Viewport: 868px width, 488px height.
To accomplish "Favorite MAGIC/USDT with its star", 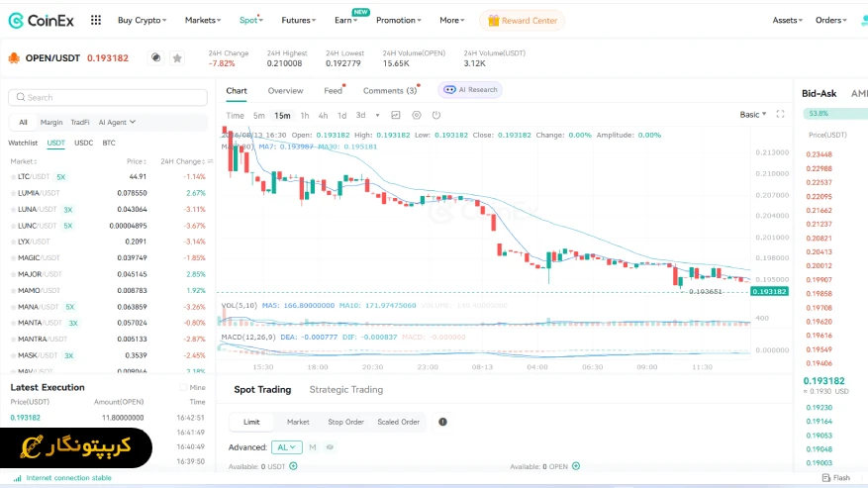I will coord(13,258).
